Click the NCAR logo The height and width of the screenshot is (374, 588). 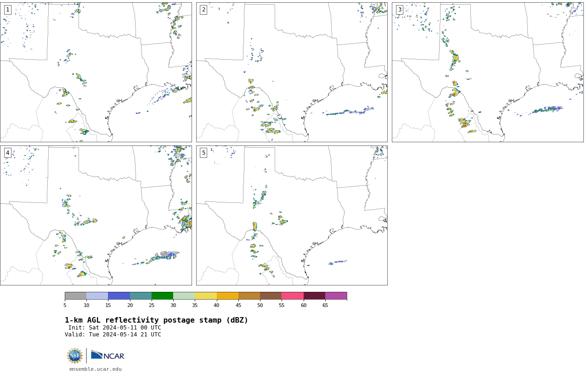click(107, 355)
